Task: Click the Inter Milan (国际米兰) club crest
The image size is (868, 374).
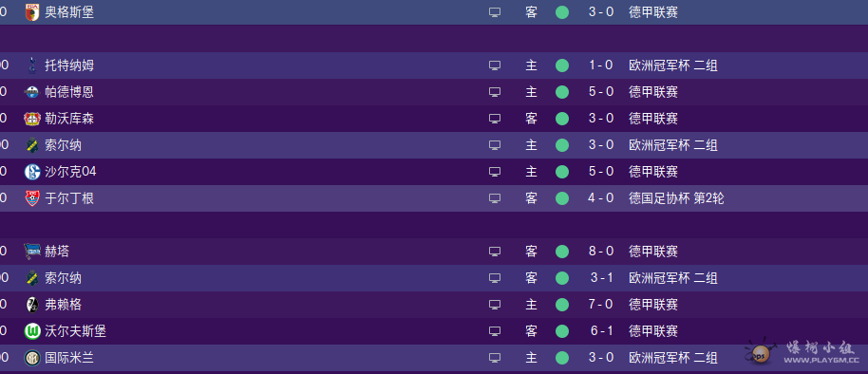Action: (32, 358)
